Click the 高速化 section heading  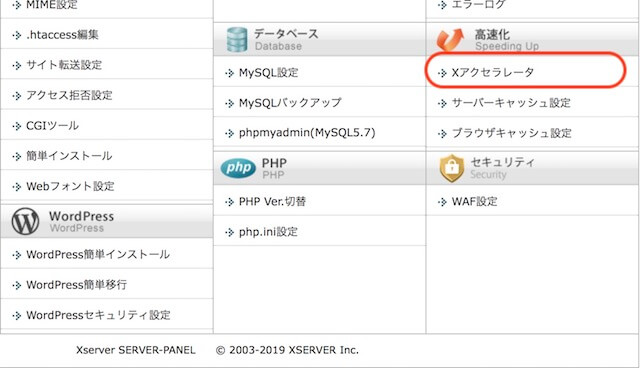pyautogui.click(x=492, y=35)
